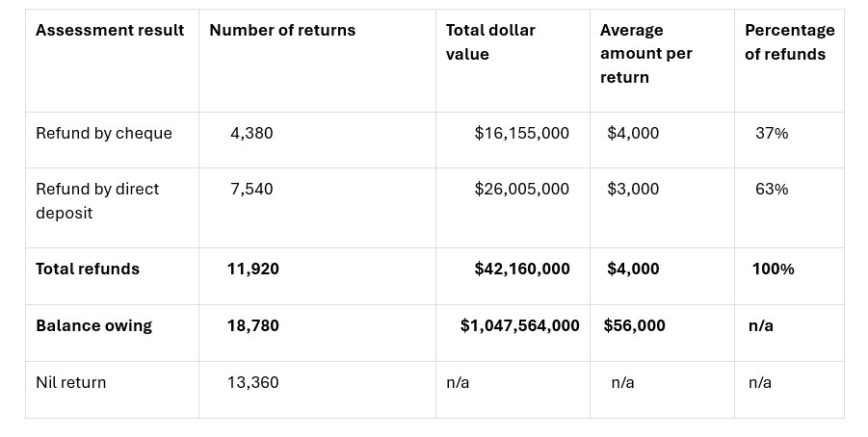The image size is (868, 437).
Task: Click the $3,000 average amount cell
Action: (633, 190)
